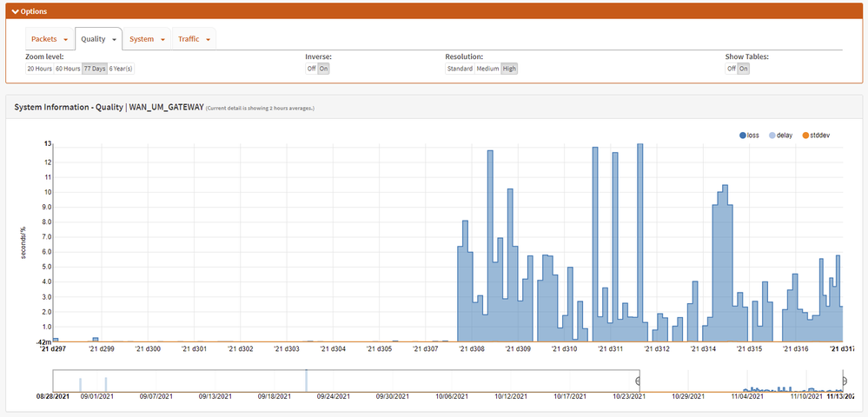The height and width of the screenshot is (417, 868).
Task: Set zoom level to 6 Year(s)
Action: click(122, 69)
